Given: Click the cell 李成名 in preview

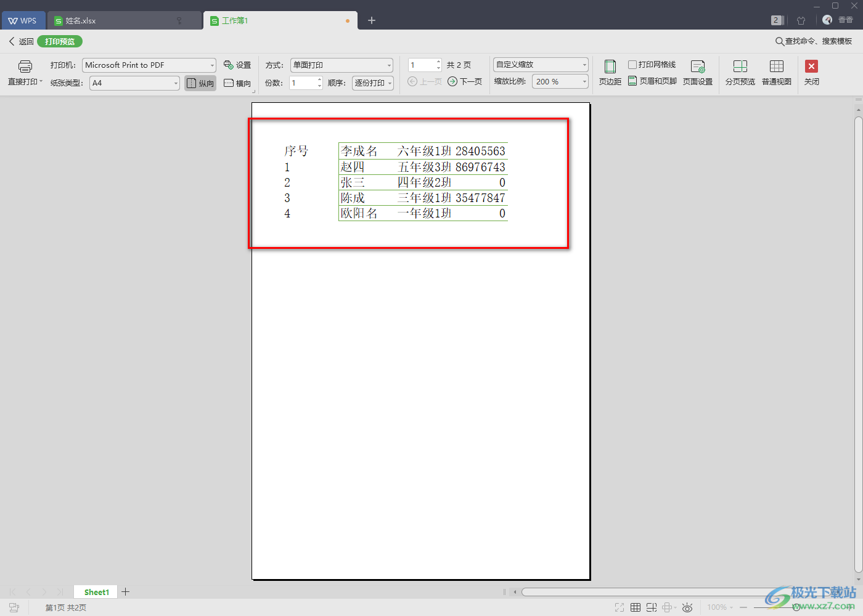Looking at the screenshot, I should 359,151.
